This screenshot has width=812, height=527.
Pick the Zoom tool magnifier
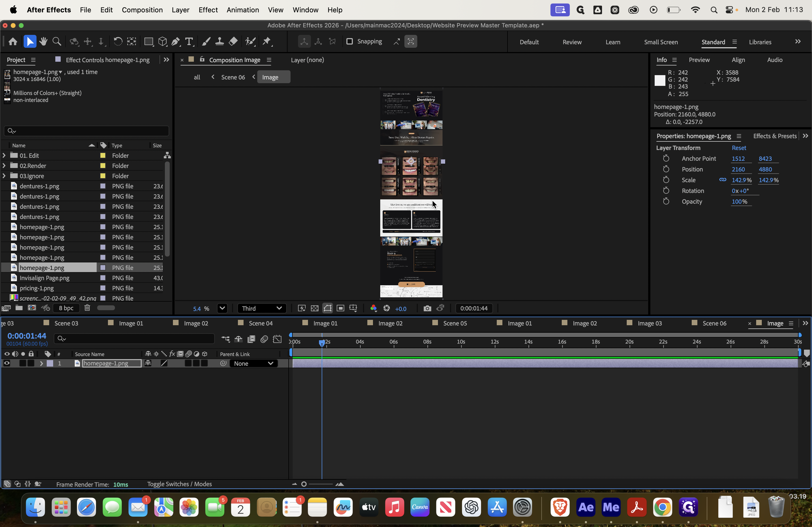57,42
